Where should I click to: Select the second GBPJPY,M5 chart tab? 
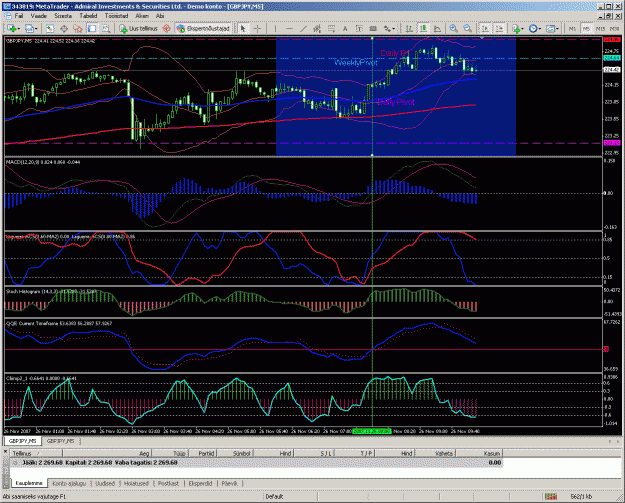click(60, 441)
